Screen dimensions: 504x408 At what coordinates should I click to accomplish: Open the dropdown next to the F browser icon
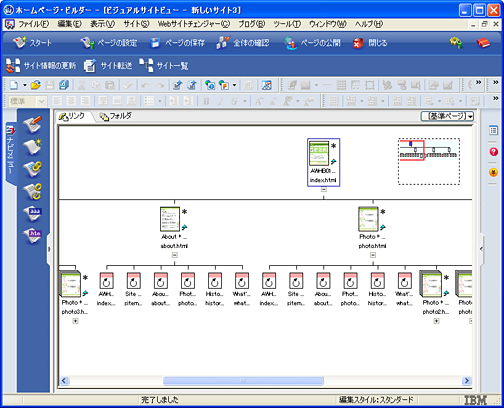point(234,85)
